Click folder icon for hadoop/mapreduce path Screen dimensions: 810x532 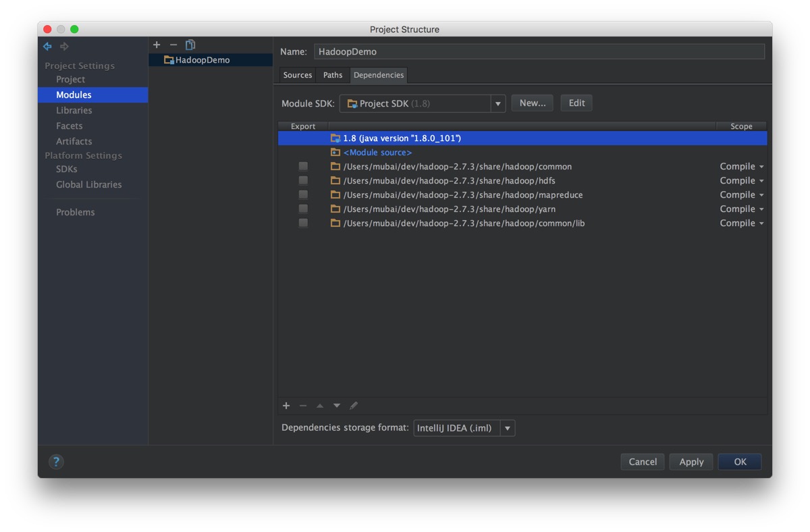click(335, 195)
